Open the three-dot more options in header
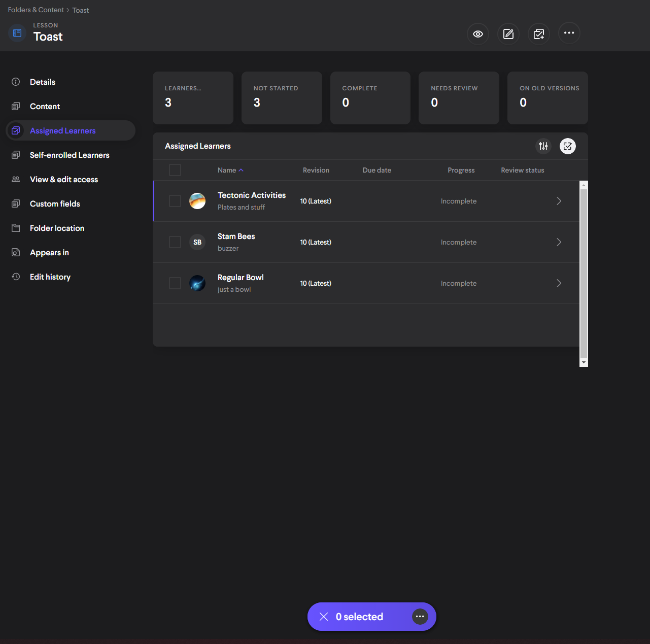This screenshot has width=650, height=644. (569, 33)
